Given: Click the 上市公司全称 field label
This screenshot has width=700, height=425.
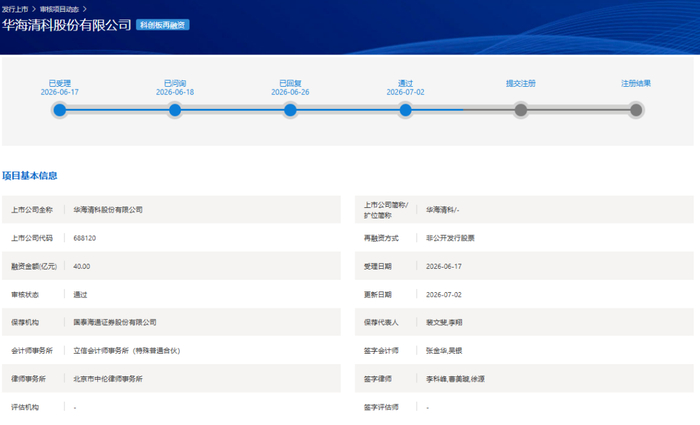Looking at the screenshot, I should [x=32, y=210].
